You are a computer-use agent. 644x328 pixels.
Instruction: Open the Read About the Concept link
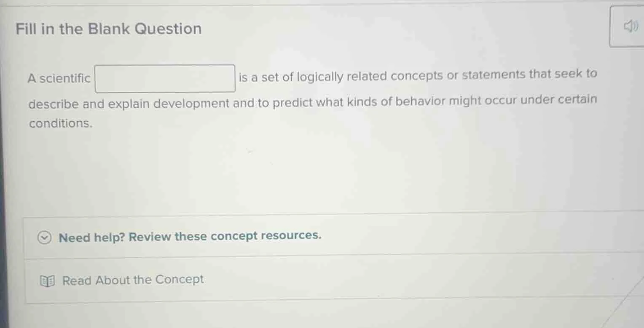coord(132,279)
